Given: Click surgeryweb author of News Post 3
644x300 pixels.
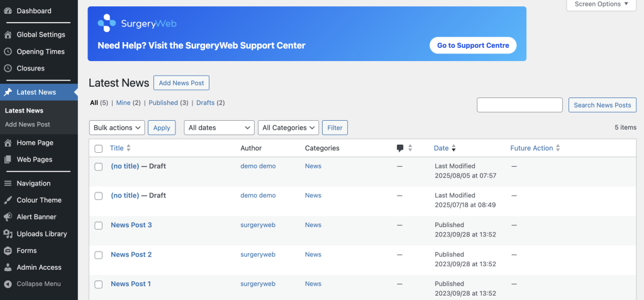Looking at the screenshot, I should click(258, 225).
